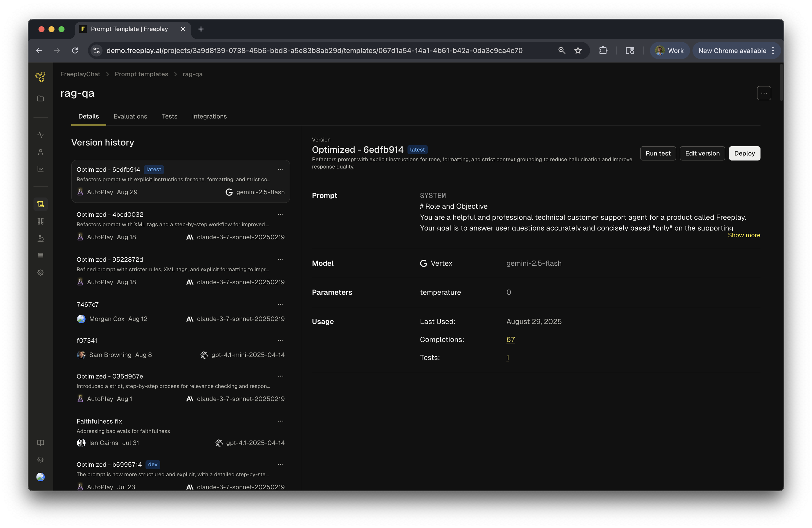The image size is (812, 528).
Task: Select the highlighted prompt templates sidebar icon
Action: (40, 204)
